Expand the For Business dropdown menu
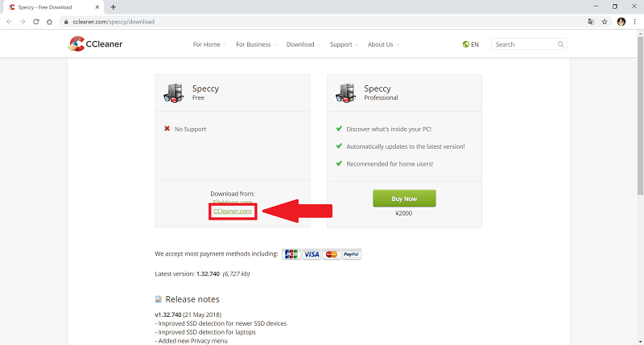Viewport: 644px width, 345px height. pyautogui.click(x=257, y=44)
